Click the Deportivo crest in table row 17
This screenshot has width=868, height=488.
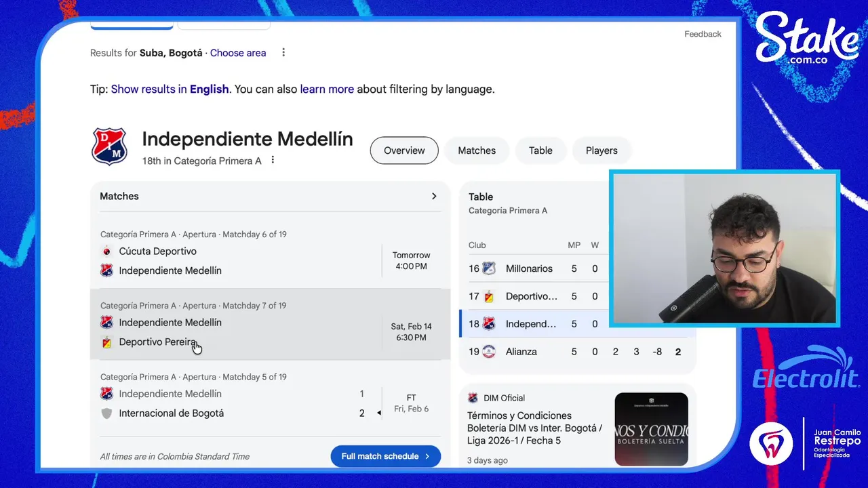(x=489, y=296)
